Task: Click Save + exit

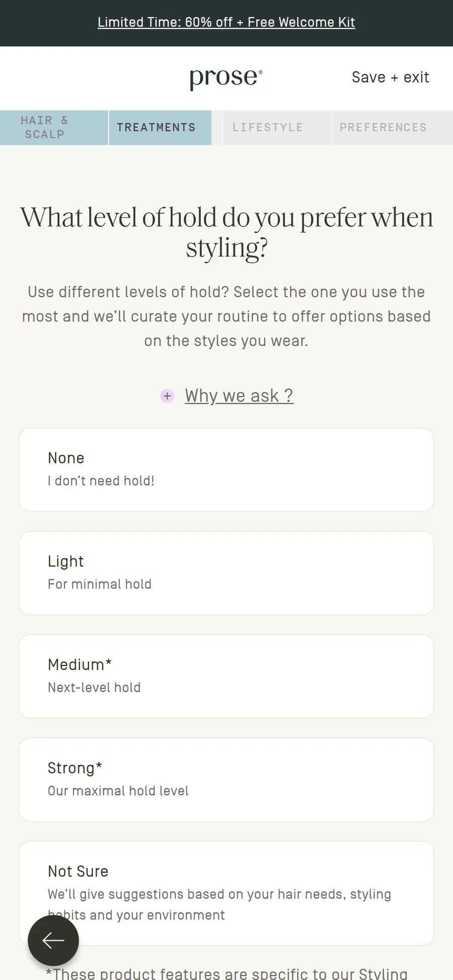Action: [x=391, y=77]
